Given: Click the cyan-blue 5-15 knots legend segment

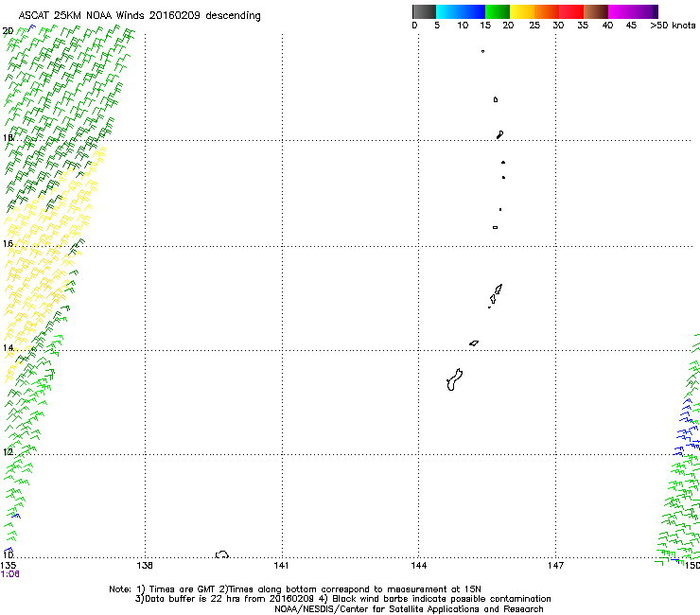Looking at the screenshot, I should click(x=461, y=11).
